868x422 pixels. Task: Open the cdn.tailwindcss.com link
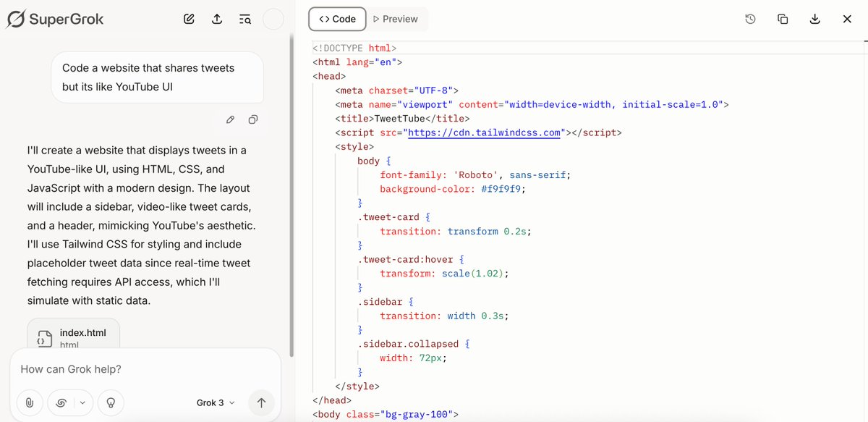(485, 132)
